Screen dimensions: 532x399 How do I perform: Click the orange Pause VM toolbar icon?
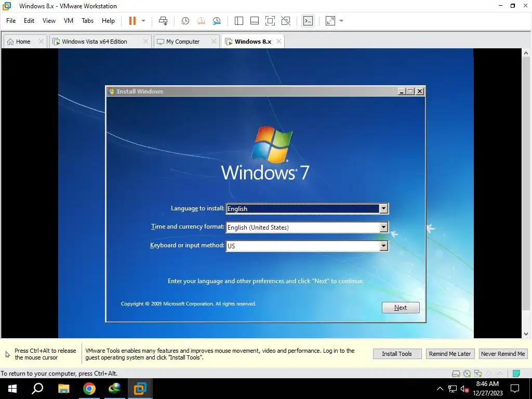(132, 21)
